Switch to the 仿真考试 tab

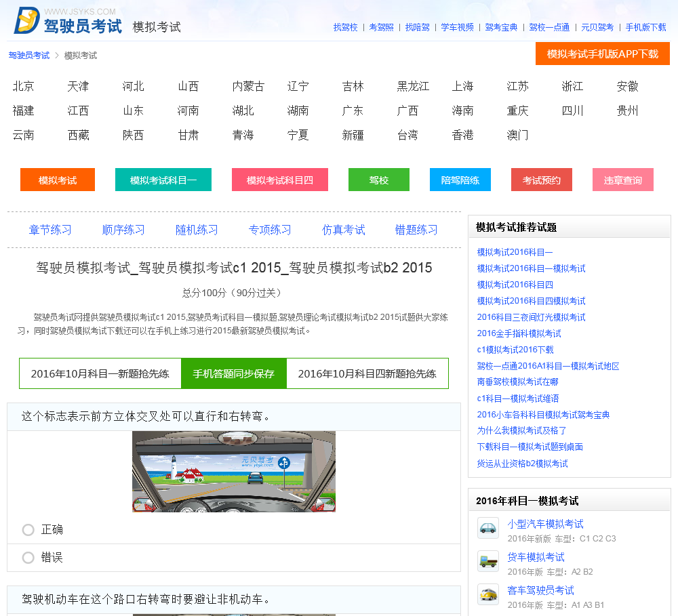coord(343,230)
